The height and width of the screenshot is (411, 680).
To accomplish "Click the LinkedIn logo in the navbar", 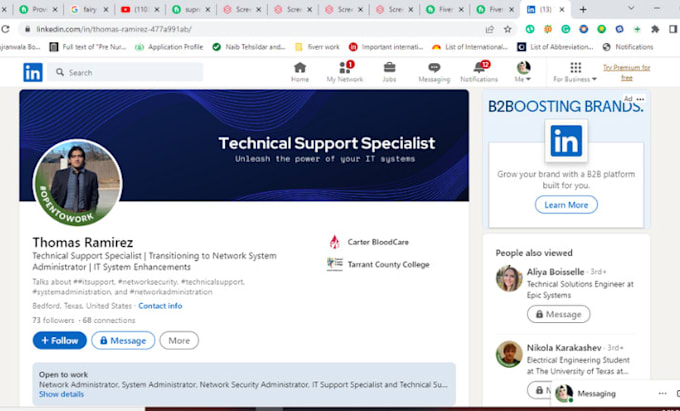I will pyautogui.click(x=33, y=72).
